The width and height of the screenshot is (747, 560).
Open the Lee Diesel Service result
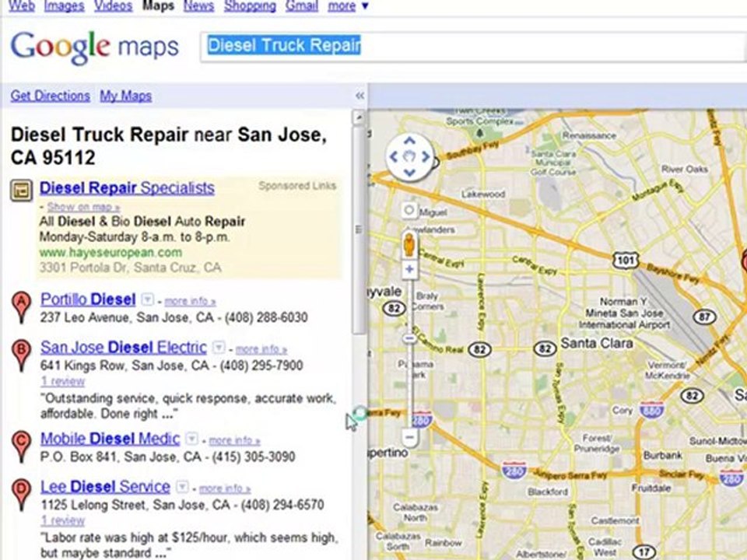[x=105, y=487]
